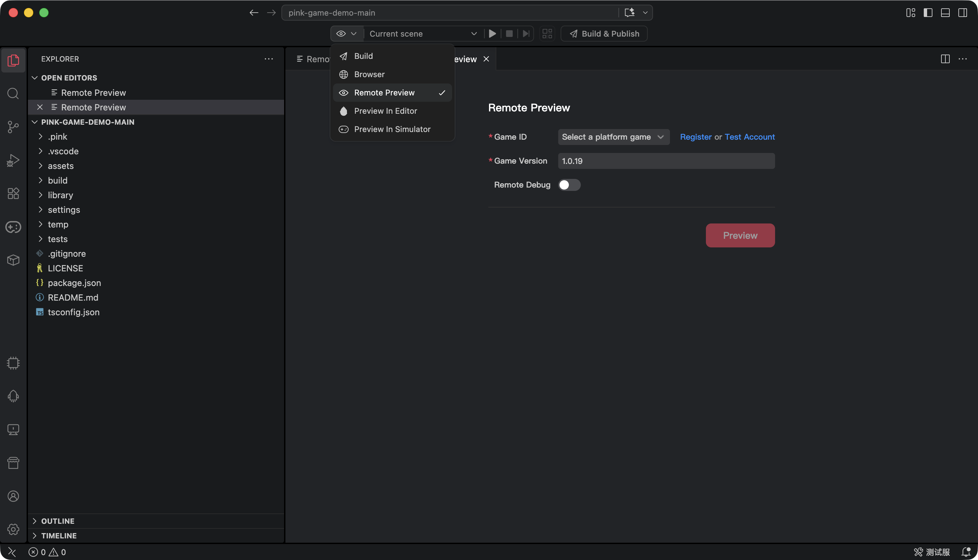Open the Register link

696,137
